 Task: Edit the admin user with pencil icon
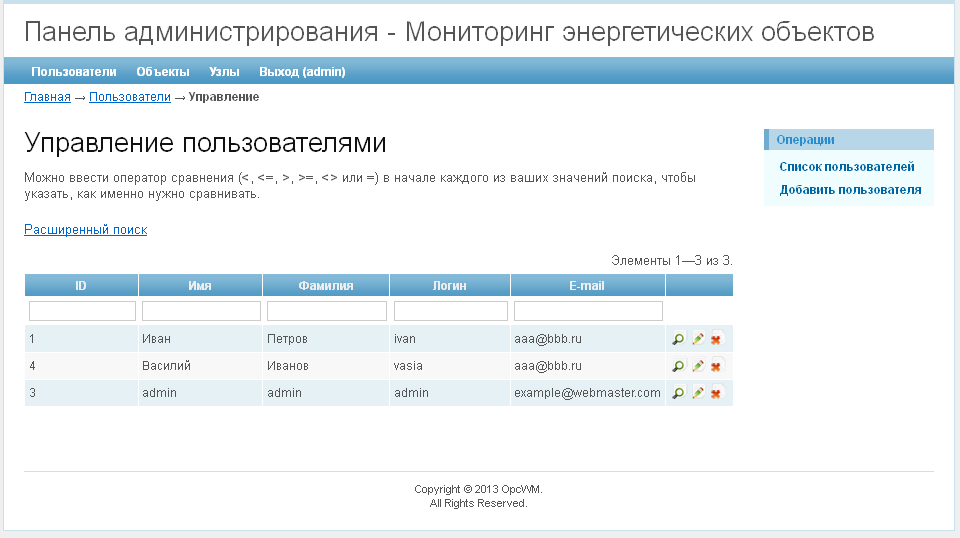[x=697, y=392]
